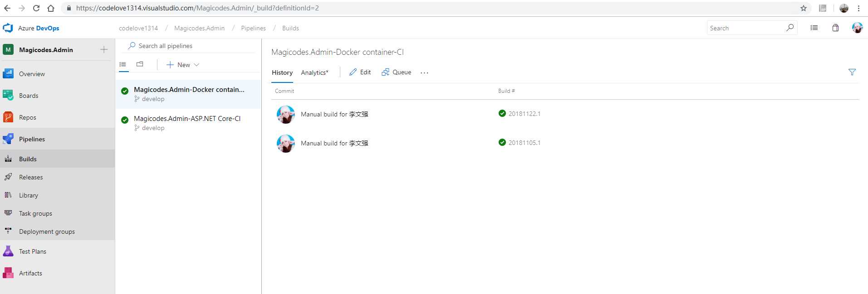
Task: Click the Commit column header
Action: [284, 91]
